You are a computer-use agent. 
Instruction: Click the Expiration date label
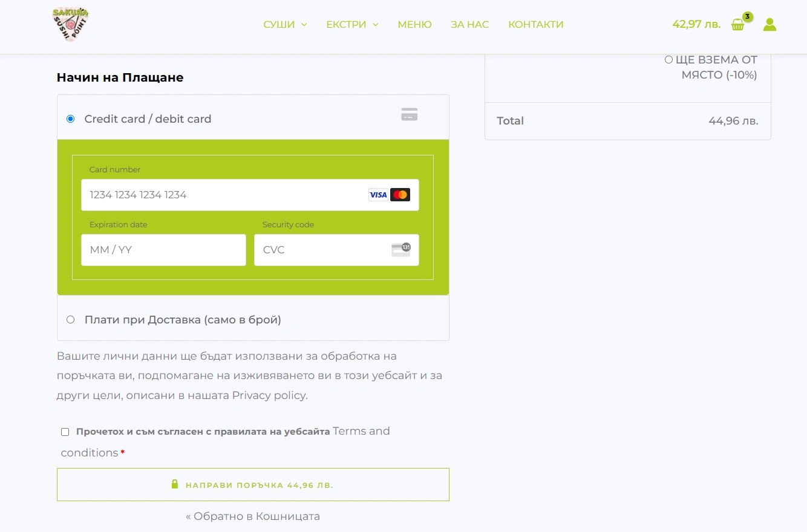click(x=119, y=225)
